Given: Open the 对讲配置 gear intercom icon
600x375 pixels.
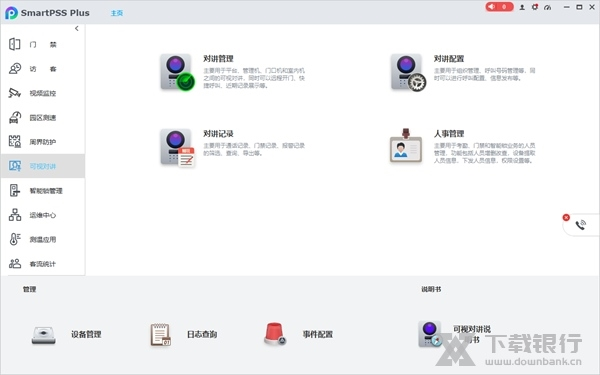Looking at the screenshot, I should pyautogui.click(x=408, y=72).
